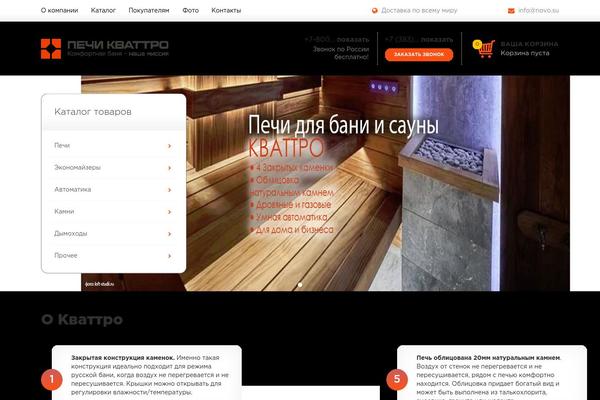Click the О Кваттро heading
This screenshot has width=600, height=400.
[x=82, y=319]
